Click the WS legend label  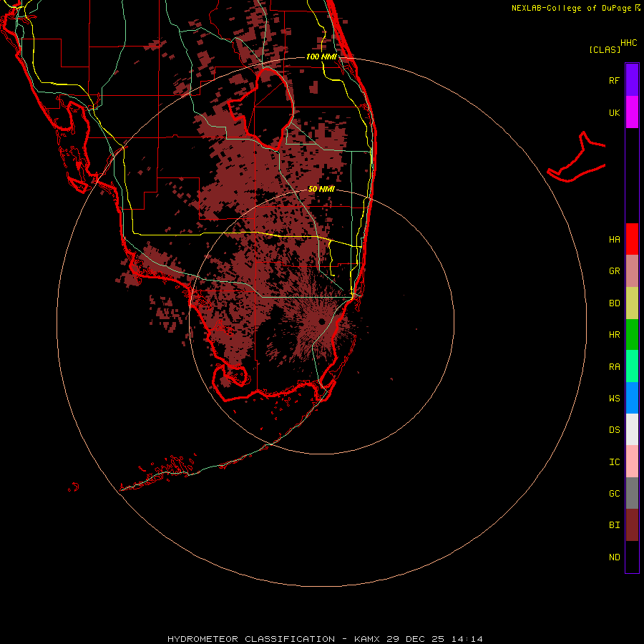(x=614, y=398)
